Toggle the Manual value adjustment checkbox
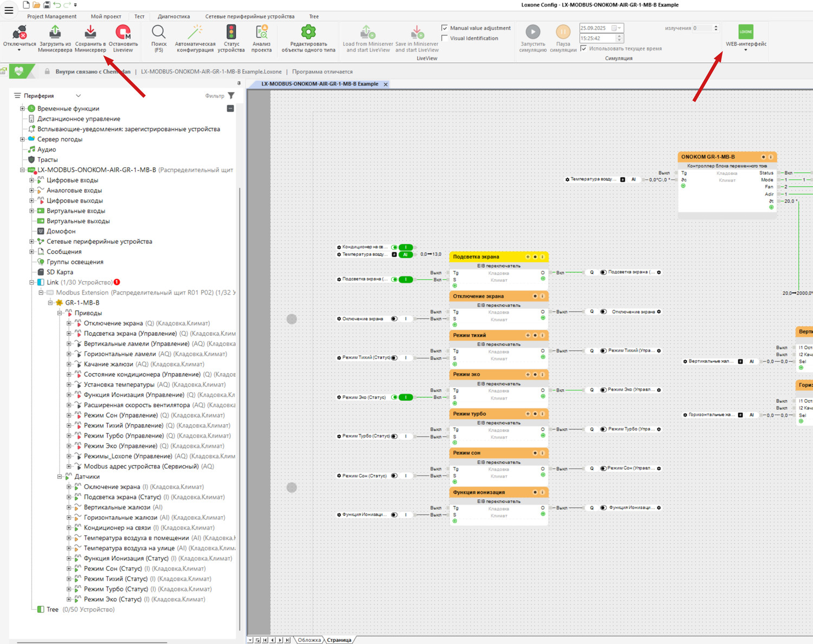The height and width of the screenshot is (644, 813). [444, 28]
